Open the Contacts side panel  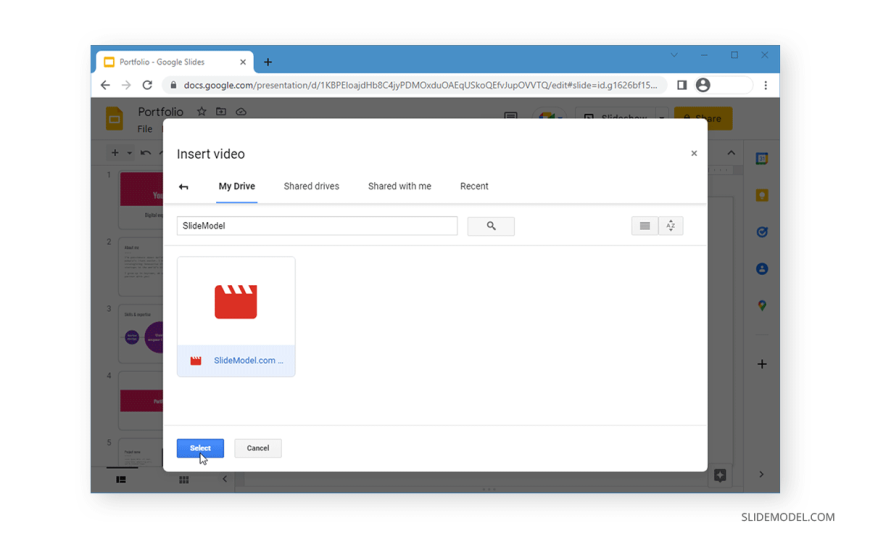(762, 269)
